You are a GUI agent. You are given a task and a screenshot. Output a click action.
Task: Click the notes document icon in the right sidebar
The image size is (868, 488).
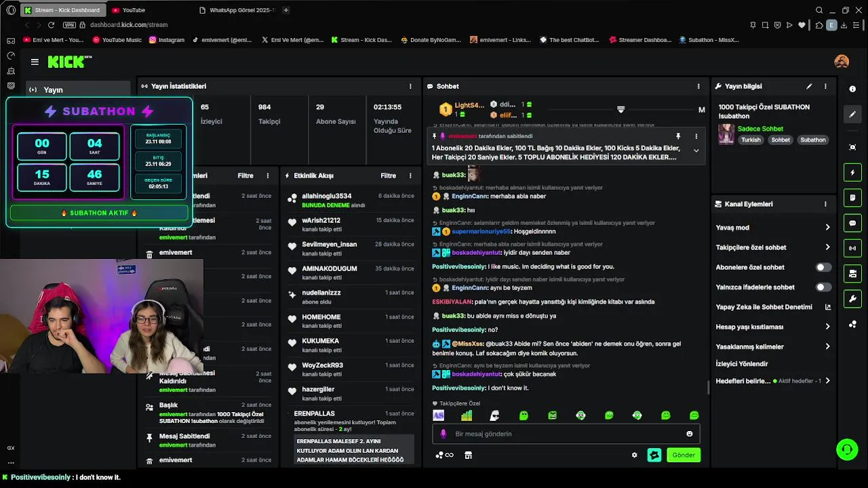click(852, 198)
